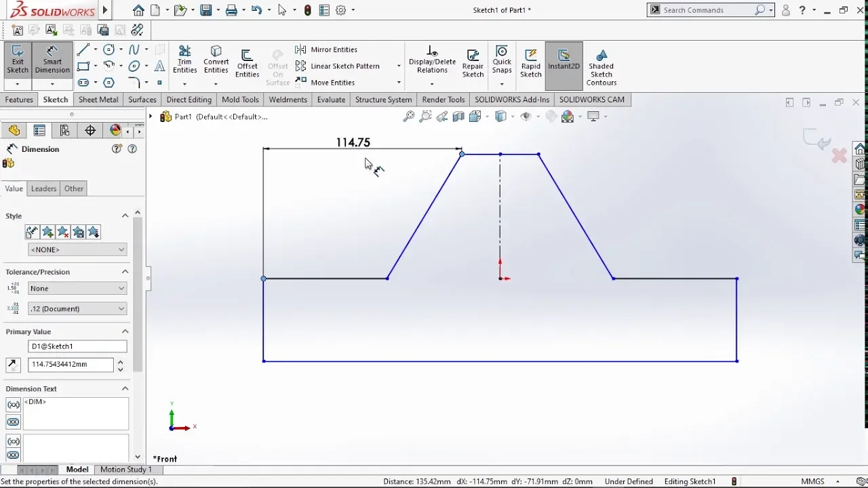868x488 pixels.
Task: Click the Smart Dimension button
Action: tap(52, 61)
